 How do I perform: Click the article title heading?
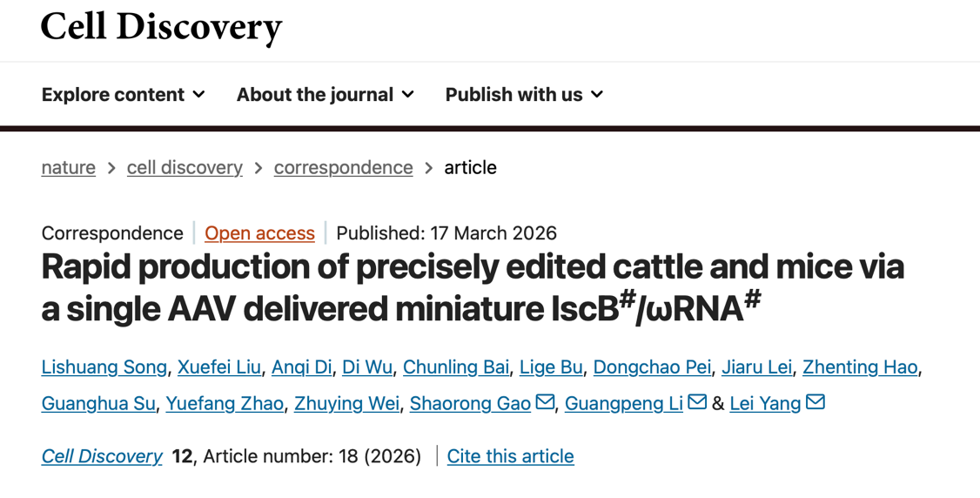473,287
